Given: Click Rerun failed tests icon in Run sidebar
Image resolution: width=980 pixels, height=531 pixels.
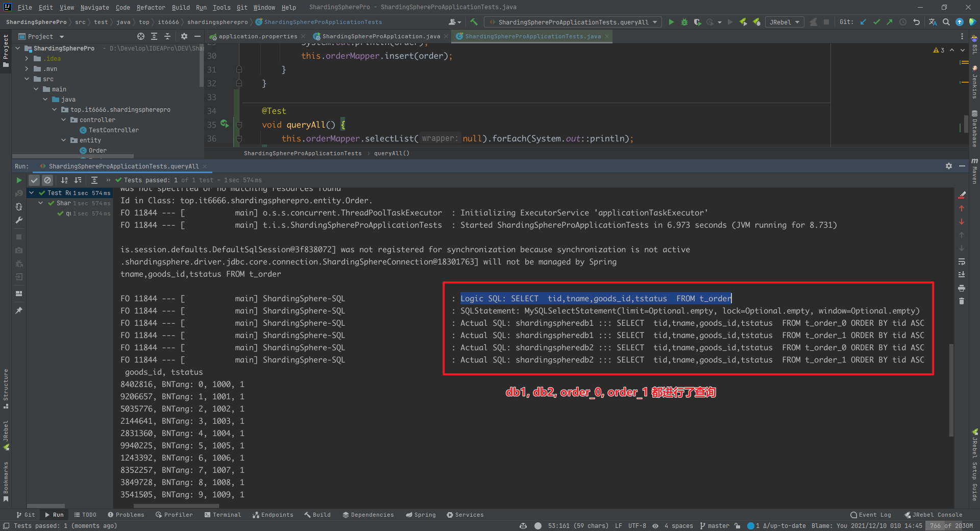Looking at the screenshot, I should pyautogui.click(x=19, y=194).
